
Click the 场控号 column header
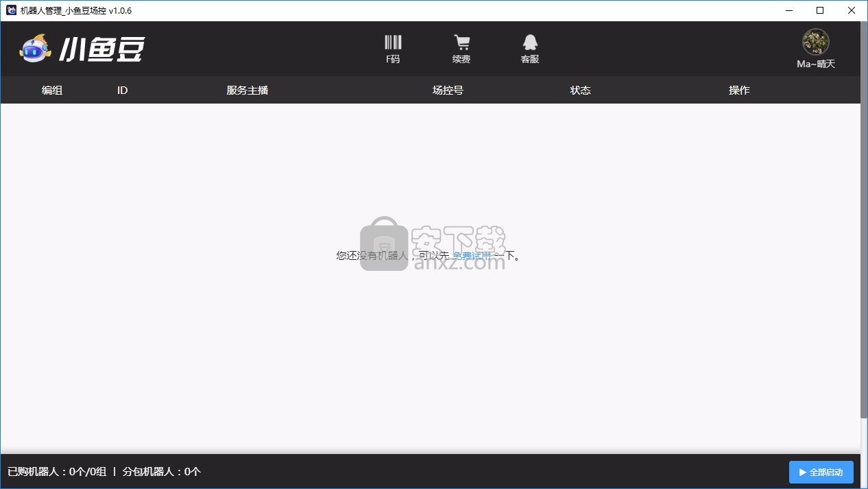448,90
